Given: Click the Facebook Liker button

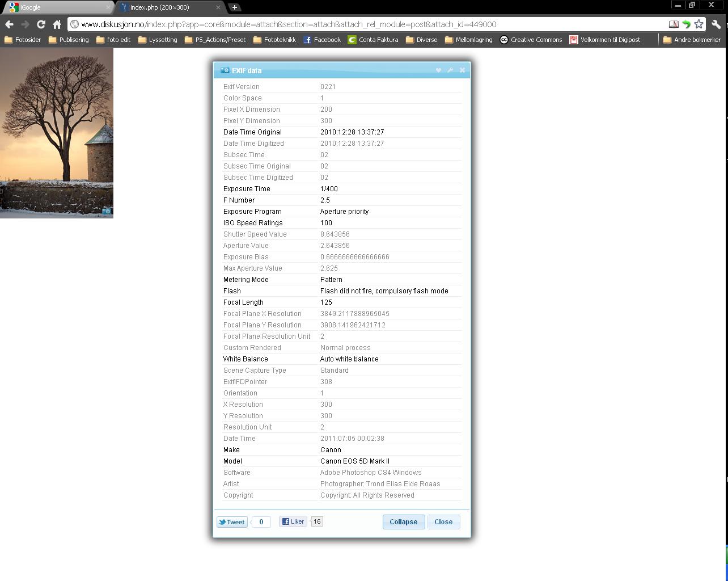Looking at the screenshot, I should click(x=293, y=521).
